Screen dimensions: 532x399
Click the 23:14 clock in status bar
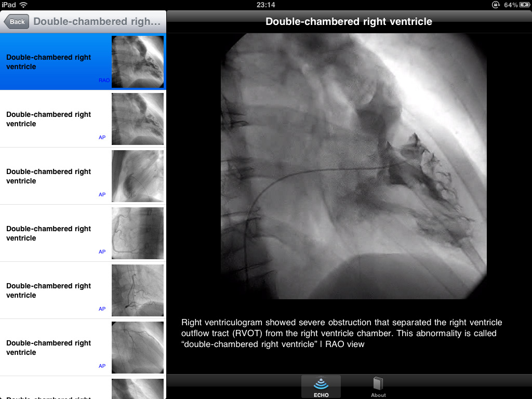(265, 5)
